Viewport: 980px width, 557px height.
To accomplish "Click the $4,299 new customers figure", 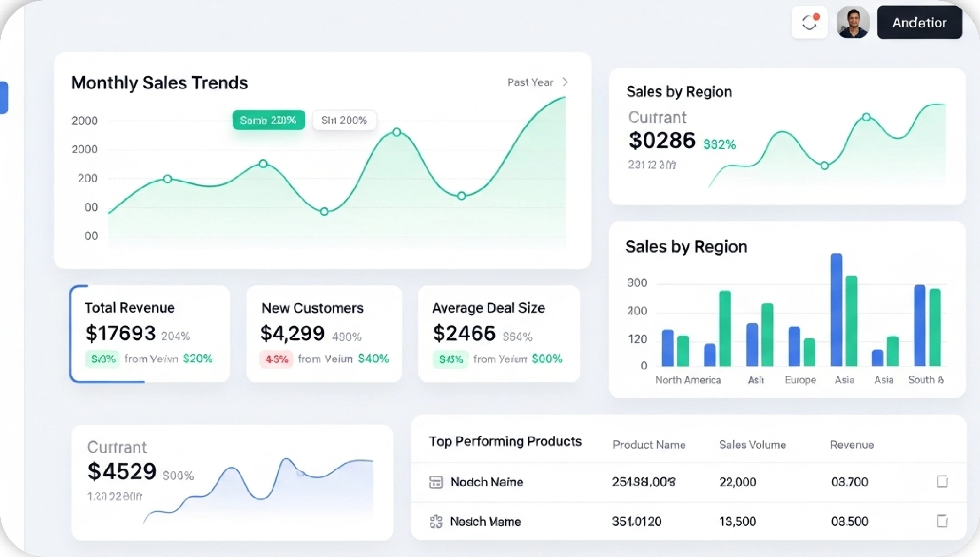I will pos(292,333).
